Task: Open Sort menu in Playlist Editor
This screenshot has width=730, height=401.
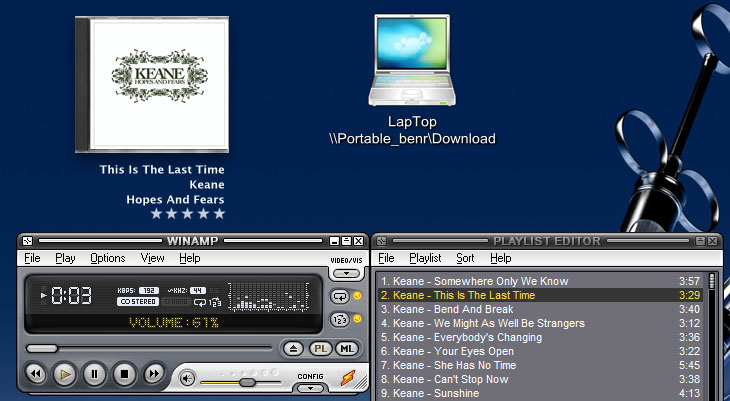Action: (x=465, y=258)
